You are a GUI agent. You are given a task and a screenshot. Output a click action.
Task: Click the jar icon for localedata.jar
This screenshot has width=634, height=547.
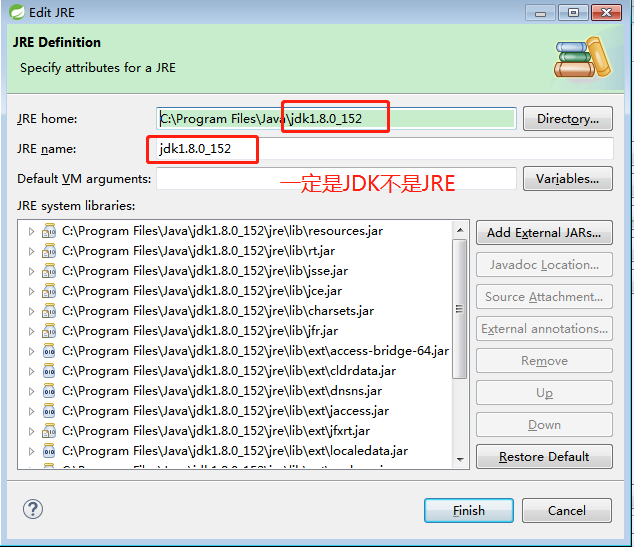coord(49,451)
